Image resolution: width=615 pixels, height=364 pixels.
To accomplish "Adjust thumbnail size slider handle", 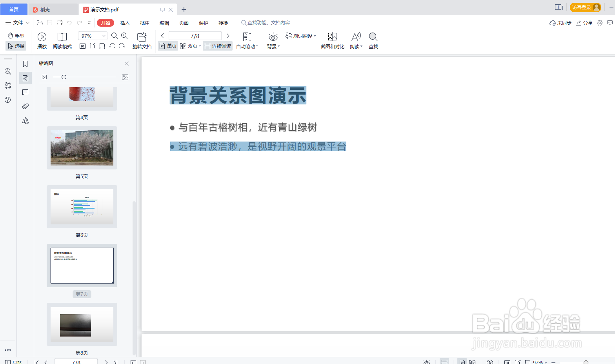I will pyautogui.click(x=64, y=77).
